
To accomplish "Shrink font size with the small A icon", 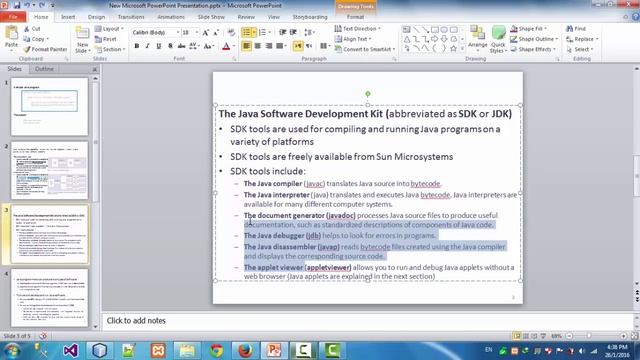I will pos(216,33).
